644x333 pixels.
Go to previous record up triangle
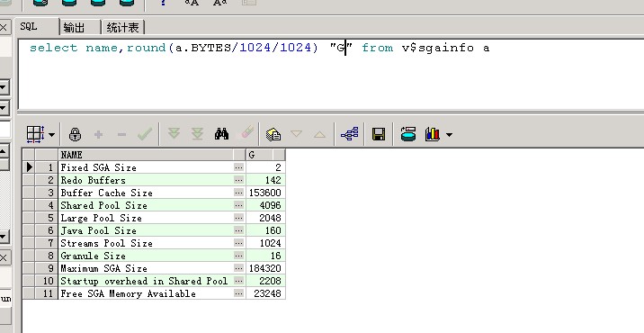[319, 134]
